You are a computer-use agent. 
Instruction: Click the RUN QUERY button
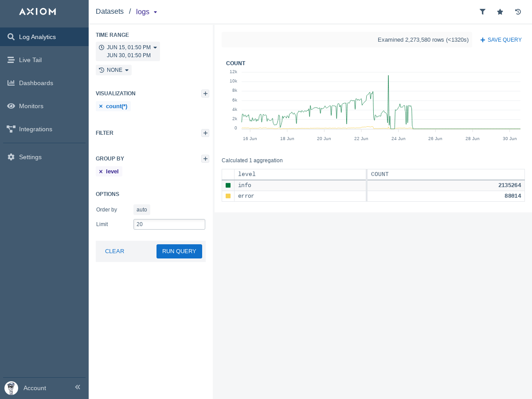click(x=179, y=251)
